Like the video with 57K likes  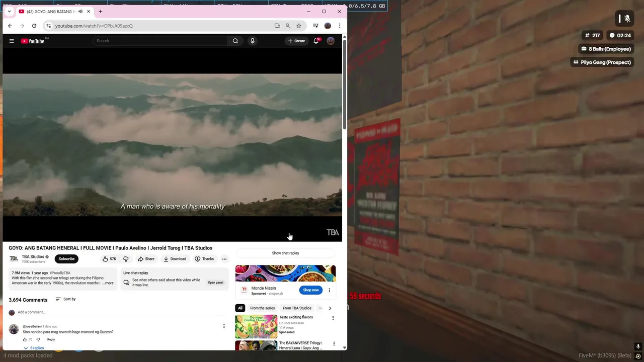pos(109,259)
